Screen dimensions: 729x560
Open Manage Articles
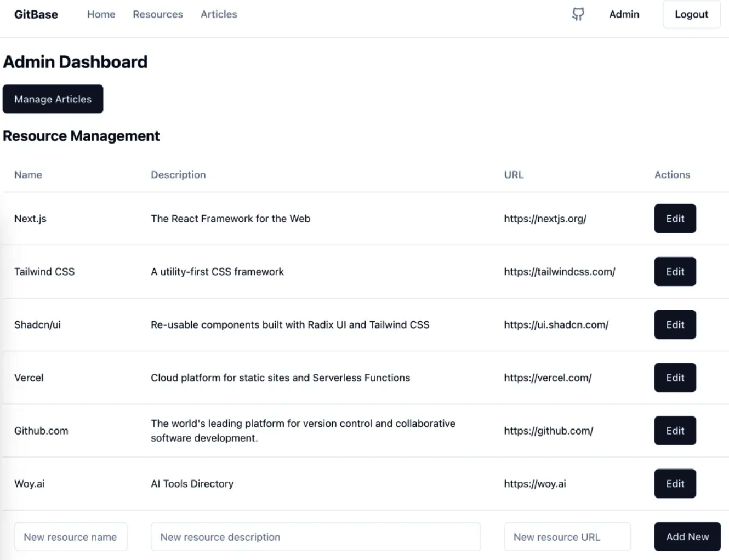53,99
